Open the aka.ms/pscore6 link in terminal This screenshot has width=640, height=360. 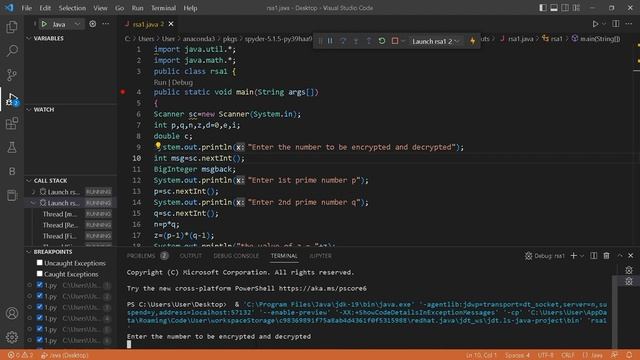click(322, 288)
